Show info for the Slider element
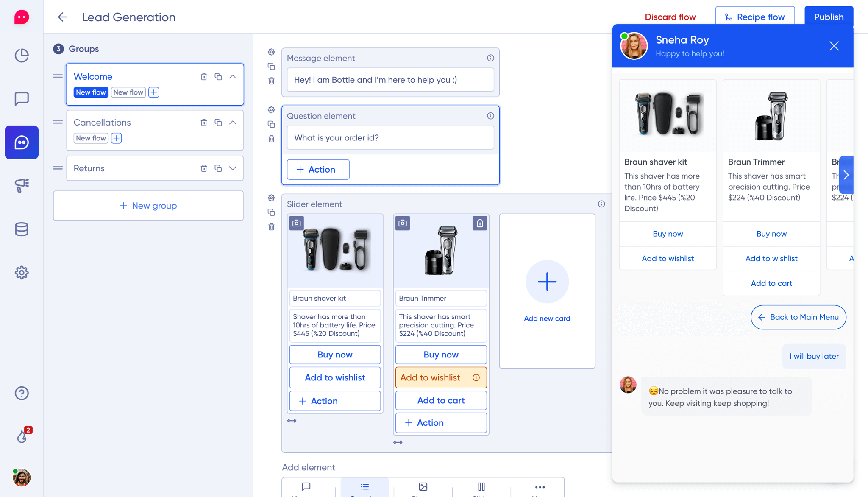Screen dimensions: 868x497 click(601, 204)
